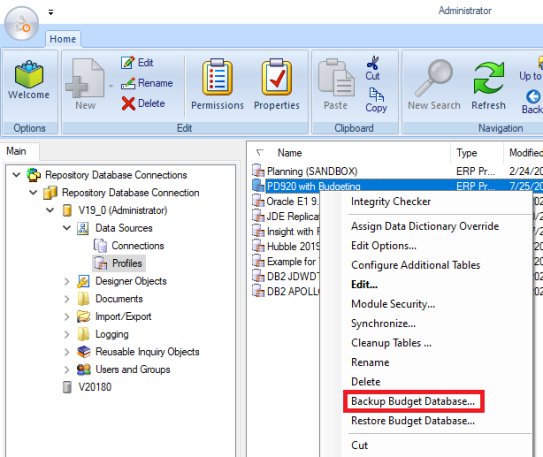543x457 pixels.
Task: Click the New document icon
Action: point(85,78)
